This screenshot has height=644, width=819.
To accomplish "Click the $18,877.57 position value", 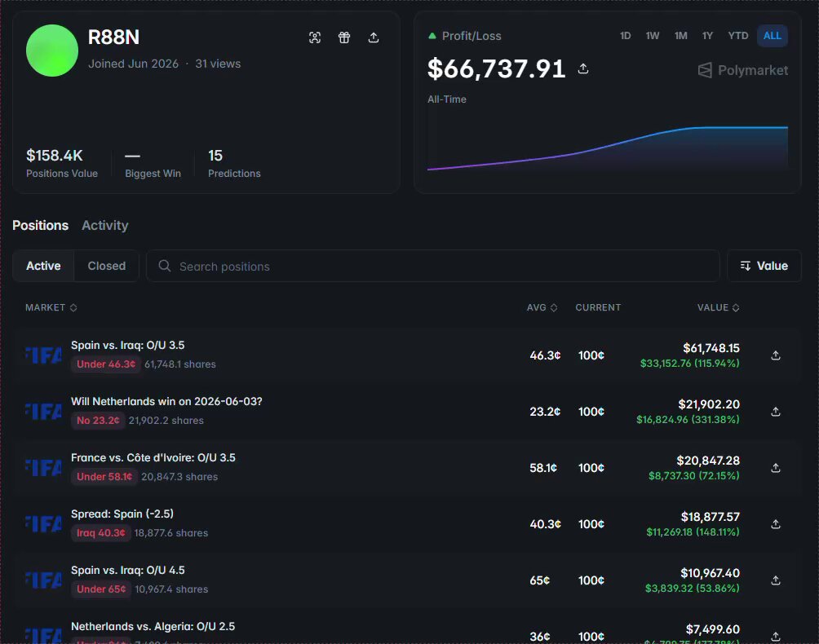I will click(711, 517).
